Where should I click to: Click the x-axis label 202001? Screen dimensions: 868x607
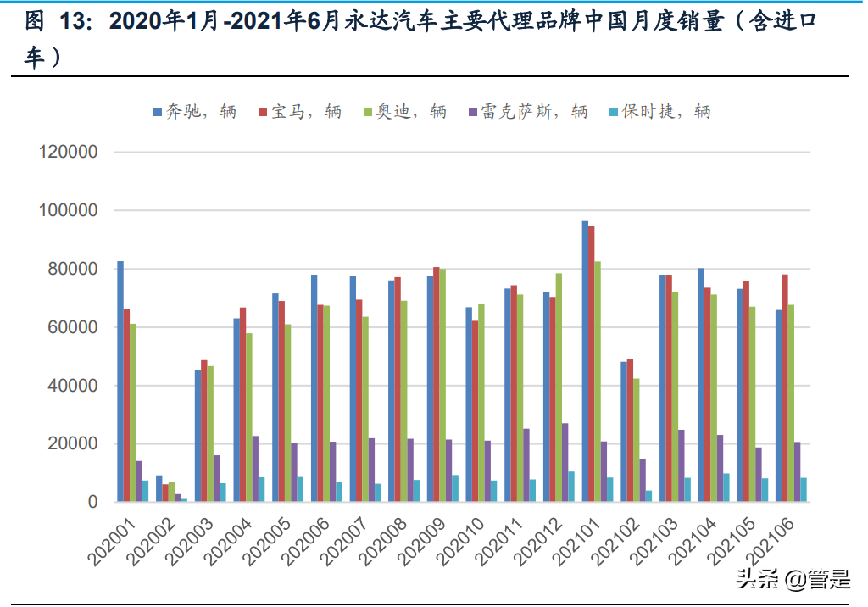111,542
